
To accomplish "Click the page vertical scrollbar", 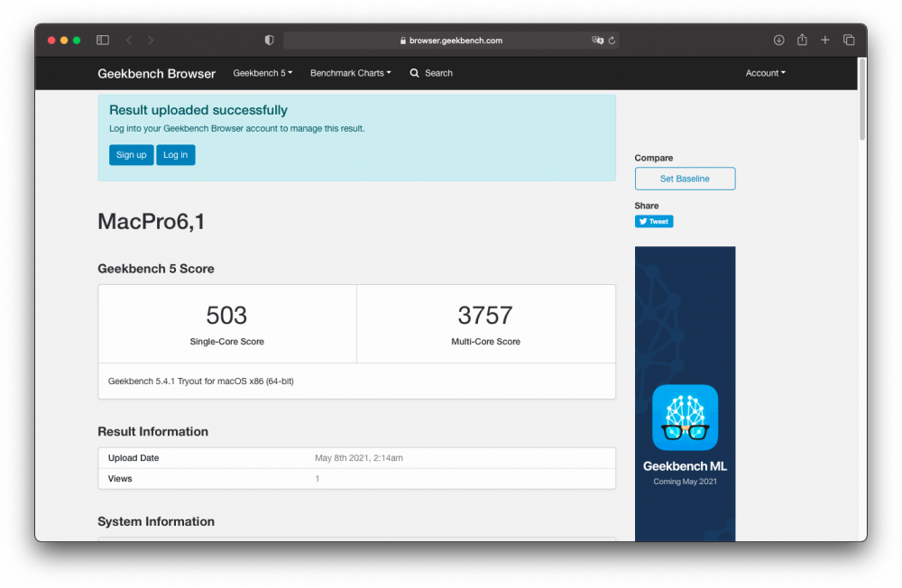I will [861, 99].
